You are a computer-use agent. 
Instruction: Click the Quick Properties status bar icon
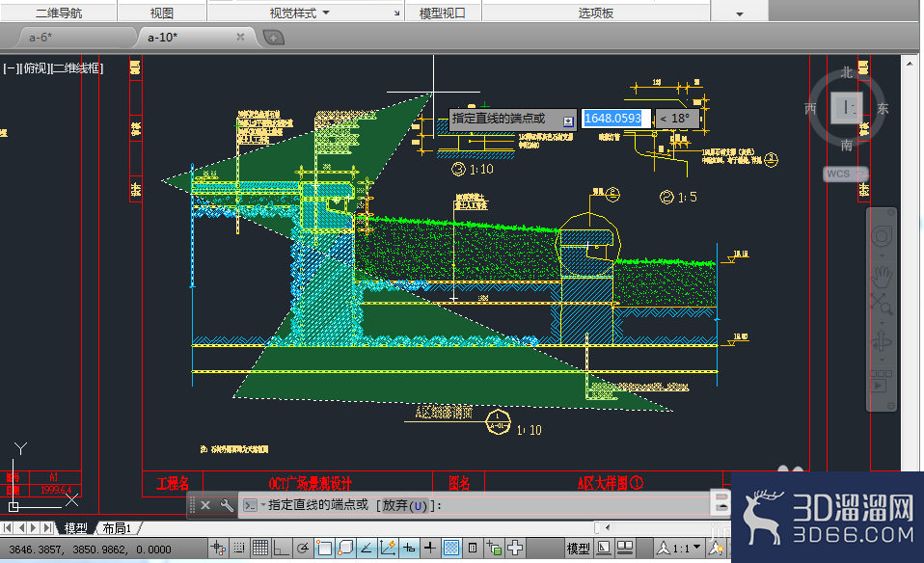(x=472, y=549)
